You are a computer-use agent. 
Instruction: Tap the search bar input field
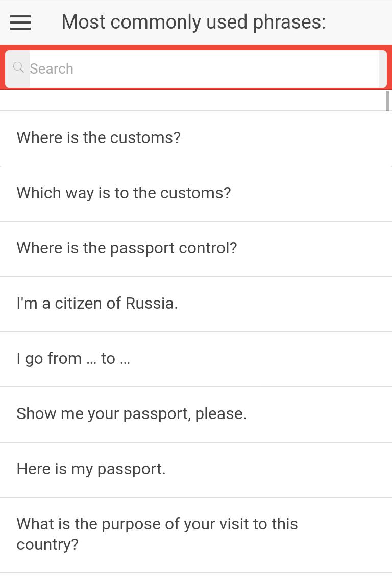click(204, 68)
